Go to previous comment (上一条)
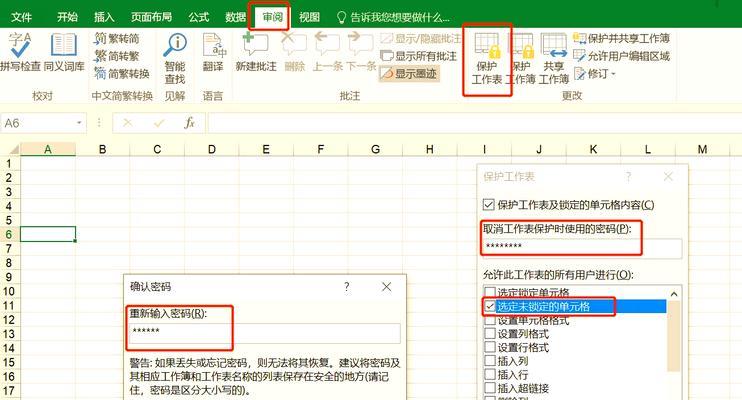 327,52
